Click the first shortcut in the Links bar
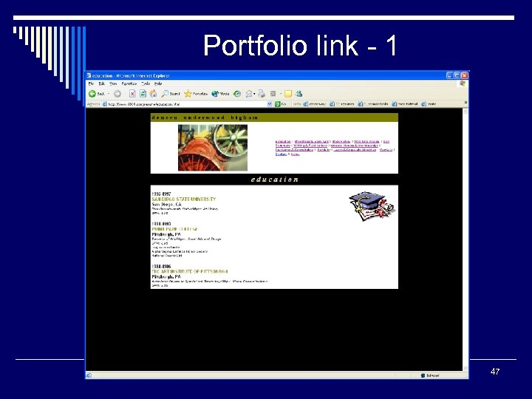The height and width of the screenshot is (399, 532). [x=314, y=104]
